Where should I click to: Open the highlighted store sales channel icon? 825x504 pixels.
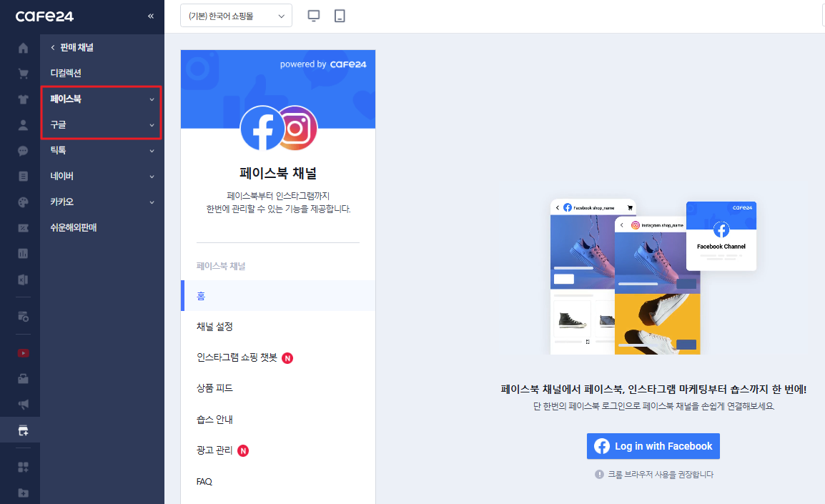pos(23,430)
